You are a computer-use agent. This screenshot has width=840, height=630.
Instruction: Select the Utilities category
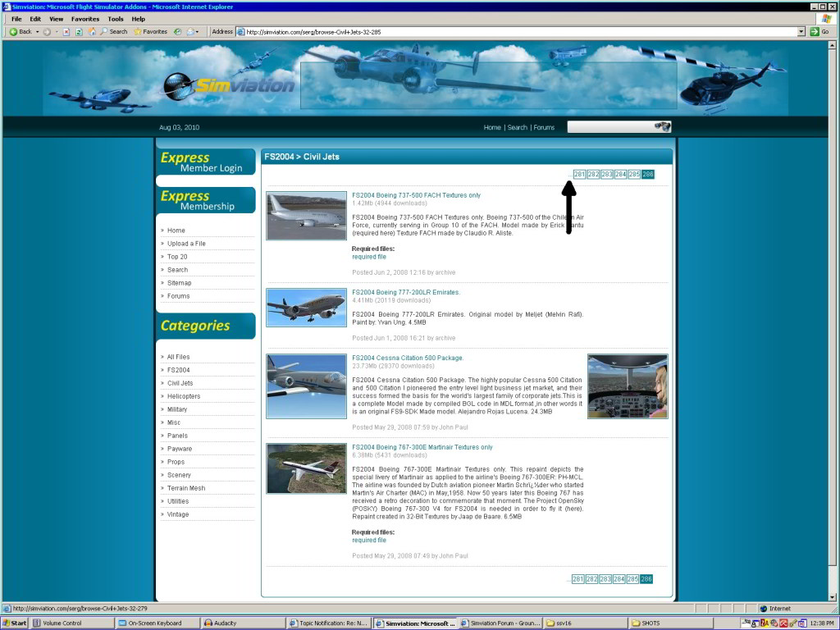click(x=178, y=501)
